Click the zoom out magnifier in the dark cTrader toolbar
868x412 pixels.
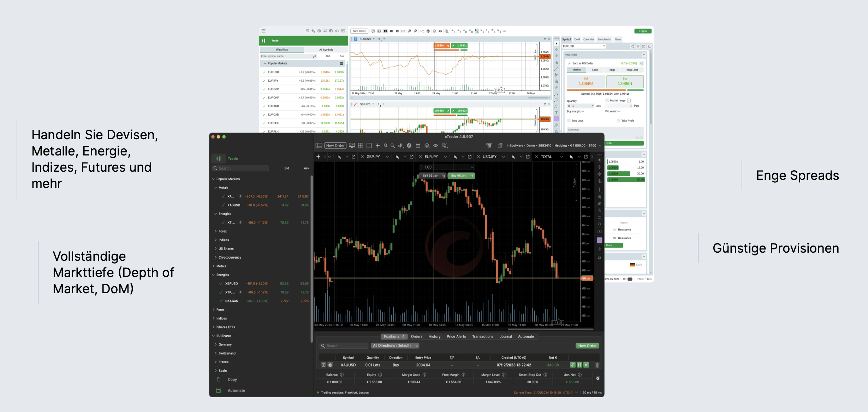[386, 146]
